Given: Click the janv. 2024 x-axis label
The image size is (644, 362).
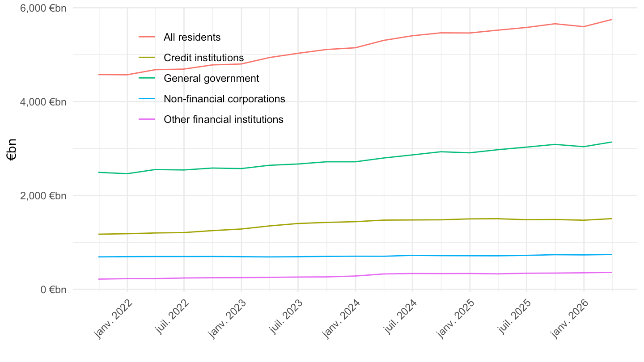Looking at the screenshot, I should tap(342, 318).
